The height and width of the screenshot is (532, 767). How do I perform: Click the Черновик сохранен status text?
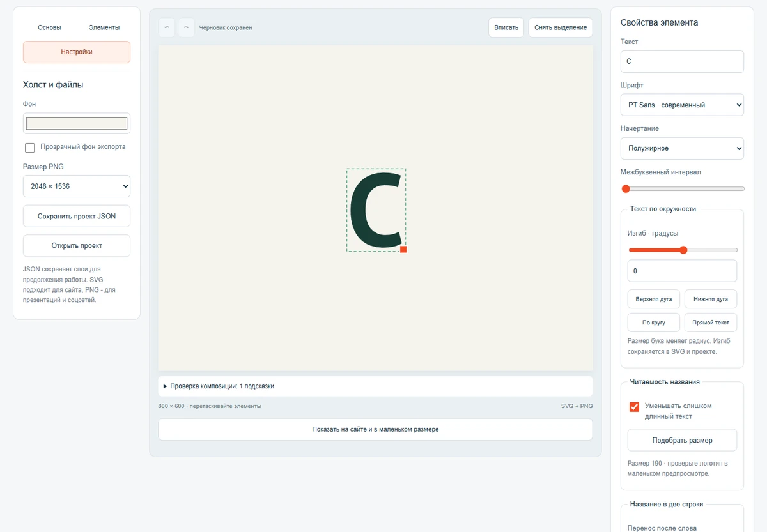click(x=226, y=28)
